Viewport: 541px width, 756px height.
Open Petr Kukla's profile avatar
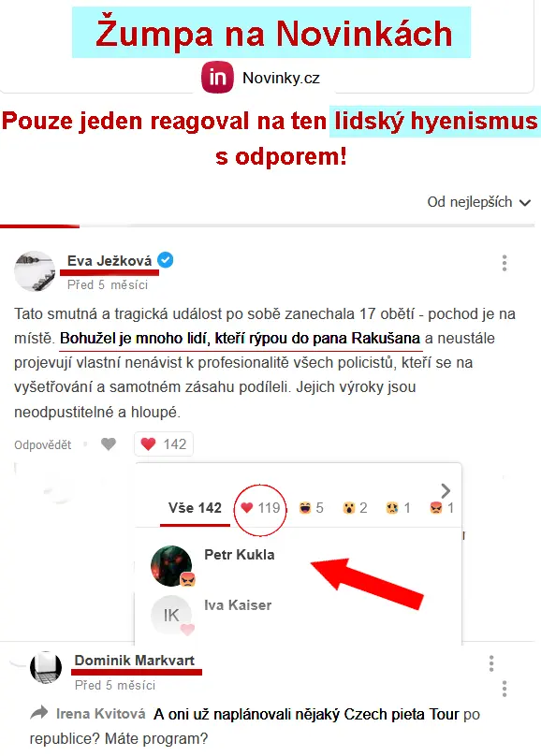pyautogui.click(x=171, y=565)
